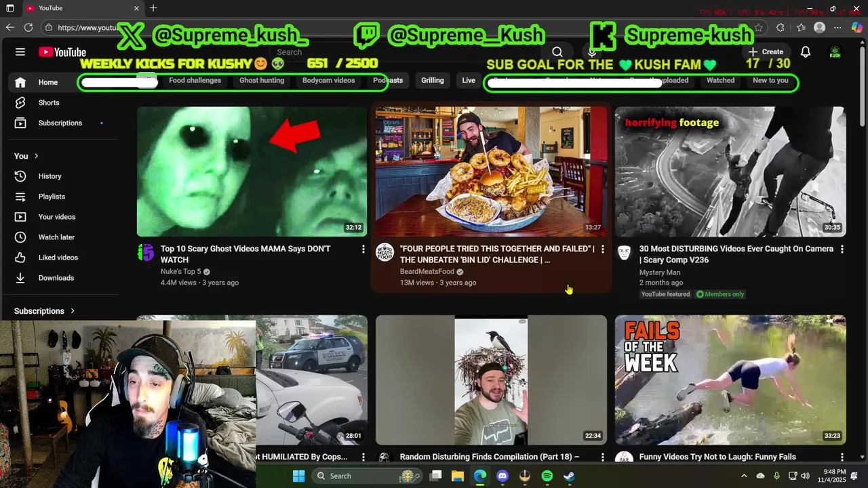
Task: Open the YouTube hamburger guide menu
Action: click(x=20, y=52)
